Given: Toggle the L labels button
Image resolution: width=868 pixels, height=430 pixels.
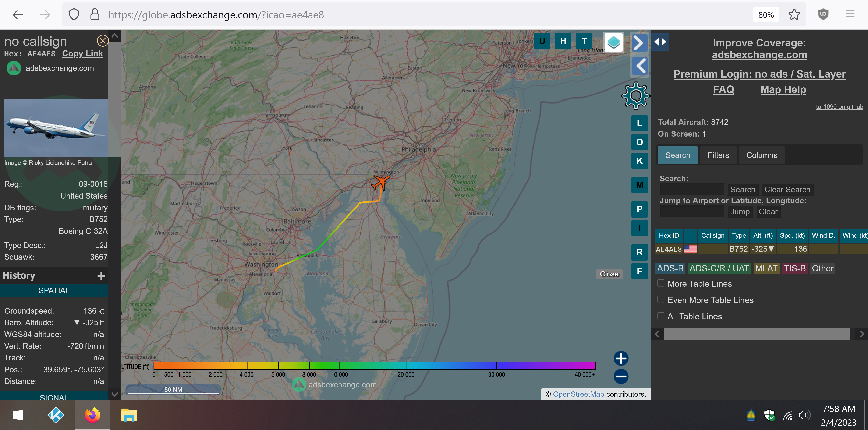Looking at the screenshot, I should coord(639,123).
